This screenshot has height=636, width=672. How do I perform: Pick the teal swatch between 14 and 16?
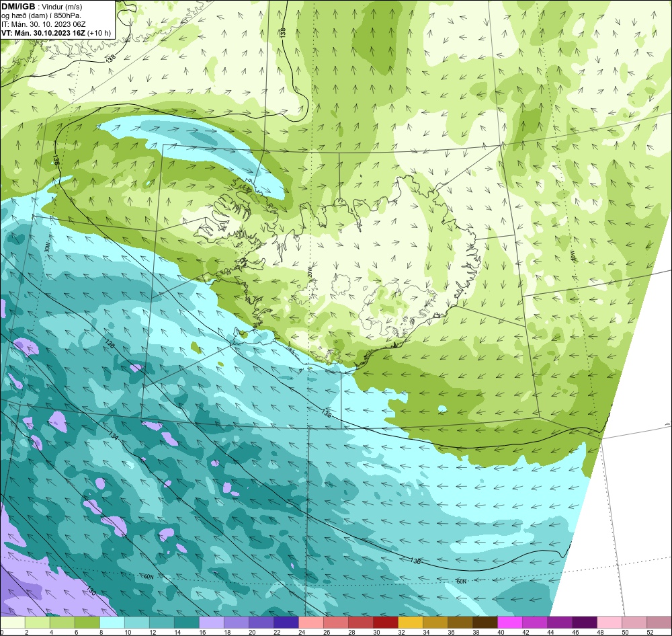(x=187, y=623)
